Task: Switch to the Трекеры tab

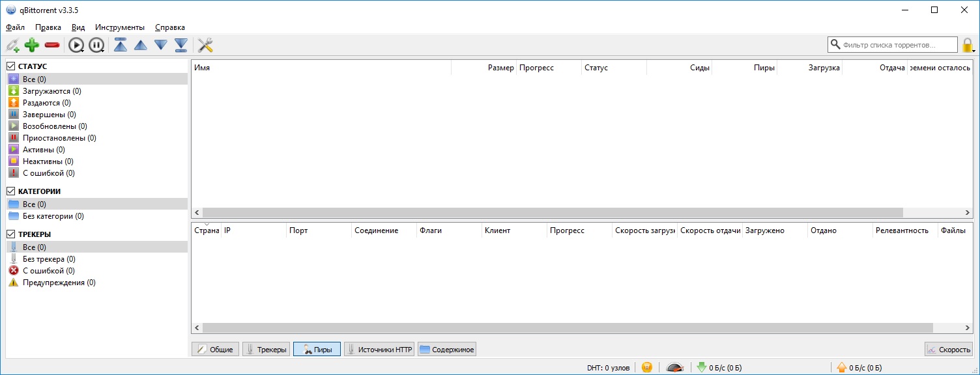Action: point(266,350)
